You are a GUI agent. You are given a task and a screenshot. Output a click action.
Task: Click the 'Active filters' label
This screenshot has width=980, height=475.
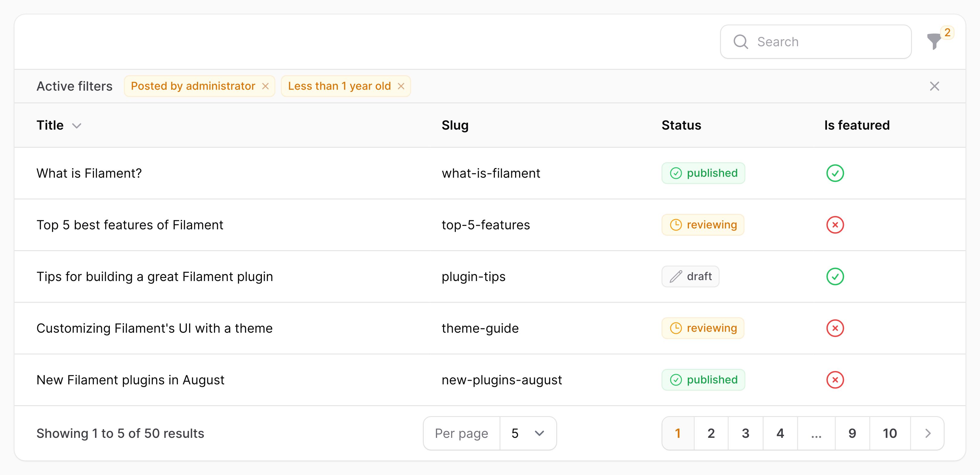pos(75,86)
